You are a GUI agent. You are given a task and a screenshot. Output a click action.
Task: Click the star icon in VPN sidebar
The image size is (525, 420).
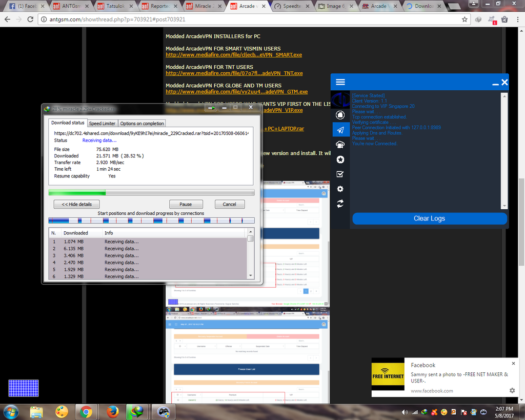coord(340,159)
